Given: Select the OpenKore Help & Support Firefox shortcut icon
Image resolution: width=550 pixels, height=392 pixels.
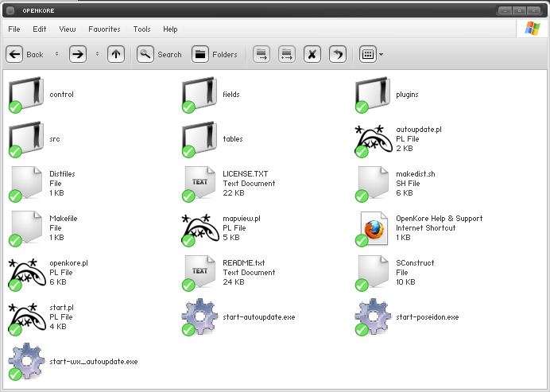Looking at the screenshot, I should pos(374,229).
